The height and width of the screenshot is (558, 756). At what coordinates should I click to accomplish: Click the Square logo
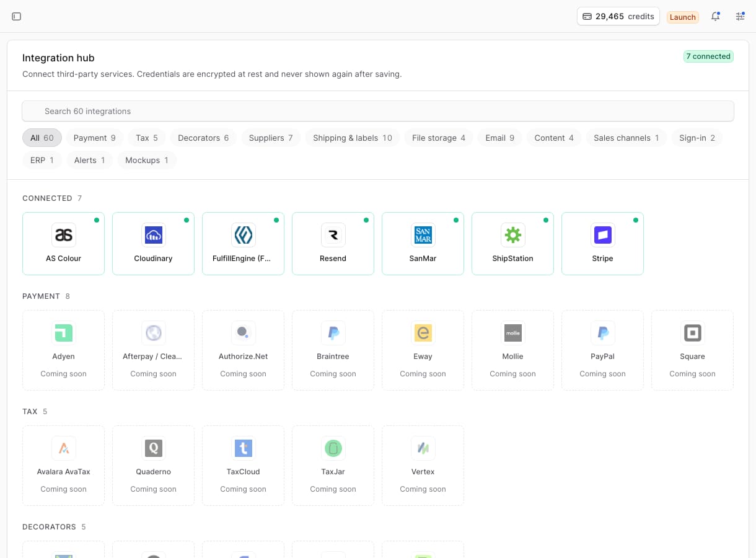(x=693, y=333)
